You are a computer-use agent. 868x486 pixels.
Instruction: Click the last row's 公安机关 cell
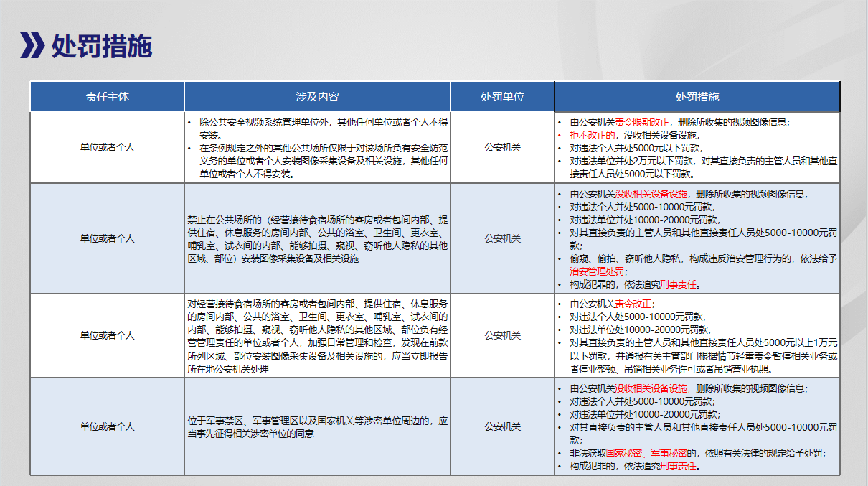point(502,426)
